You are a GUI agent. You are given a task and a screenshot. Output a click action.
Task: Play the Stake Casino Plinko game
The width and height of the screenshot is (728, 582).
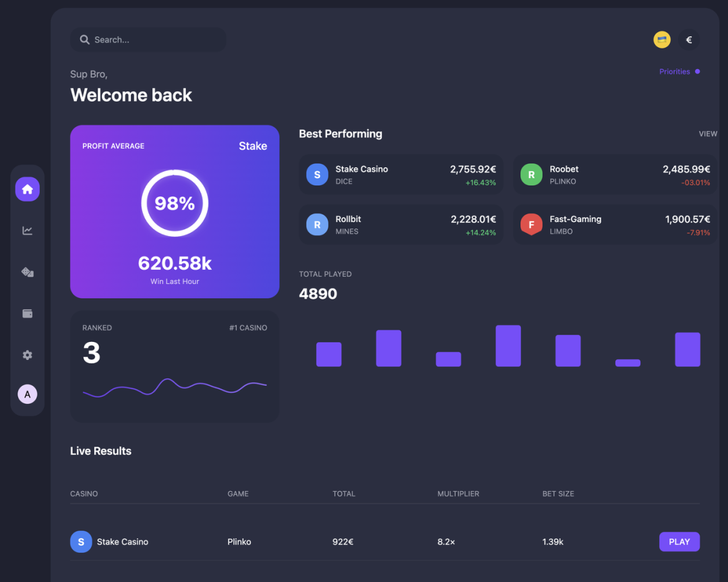(679, 542)
